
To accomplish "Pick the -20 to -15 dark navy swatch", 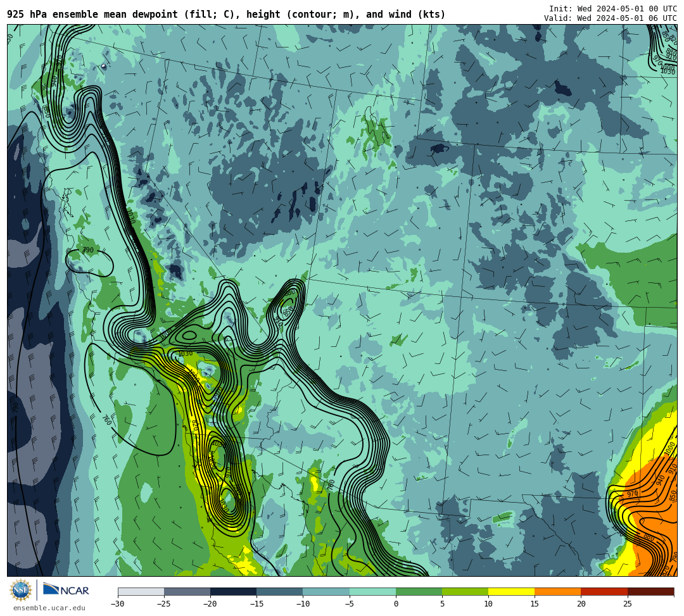I will (x=233, y=591).
